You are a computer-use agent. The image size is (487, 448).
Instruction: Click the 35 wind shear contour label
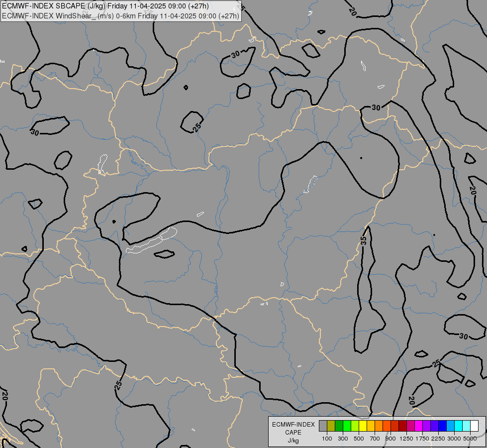[x=364, y=240]
